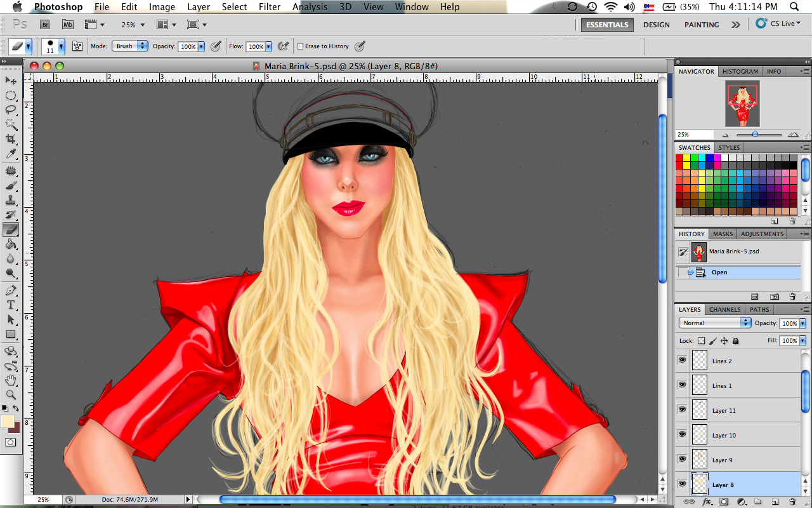The image size is (812, 508).
Task: Switch to the Channels tab
Action: coord(724,309)
